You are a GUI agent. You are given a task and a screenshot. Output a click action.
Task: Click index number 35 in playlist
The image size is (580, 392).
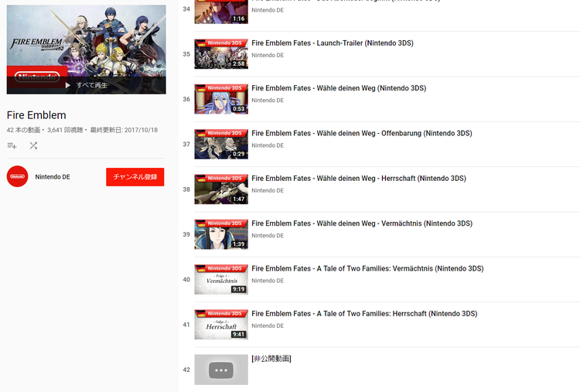tap(186, 54)
